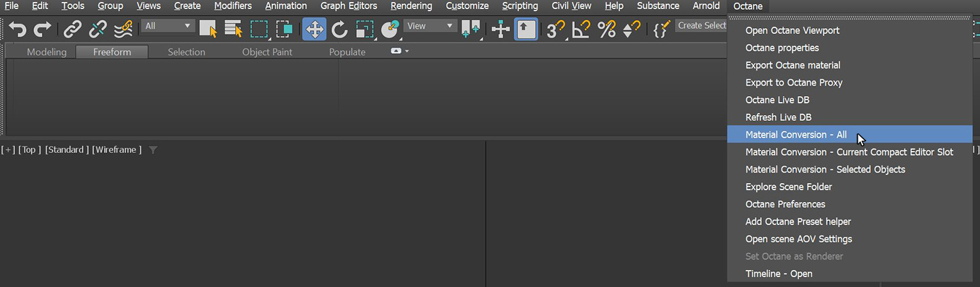Click the viewport [+] general menu label
This screenshot has width=980, height=287.
pos(8,150)
